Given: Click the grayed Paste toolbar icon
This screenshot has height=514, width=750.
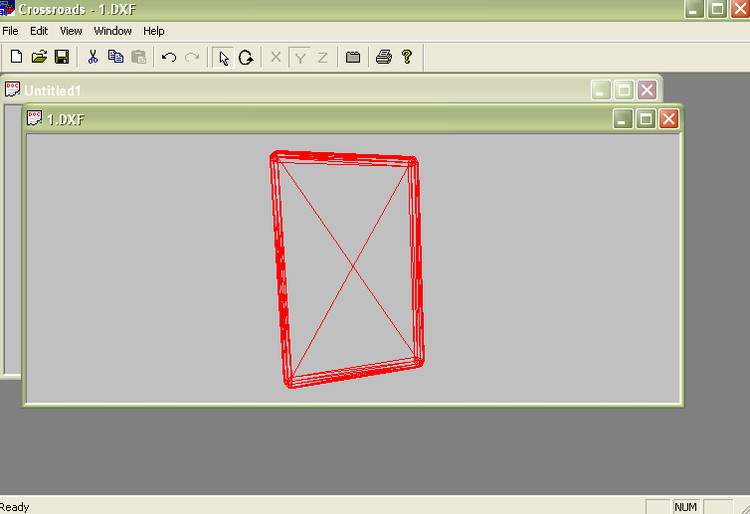Looking at the screenshot, I should point(139,57).
